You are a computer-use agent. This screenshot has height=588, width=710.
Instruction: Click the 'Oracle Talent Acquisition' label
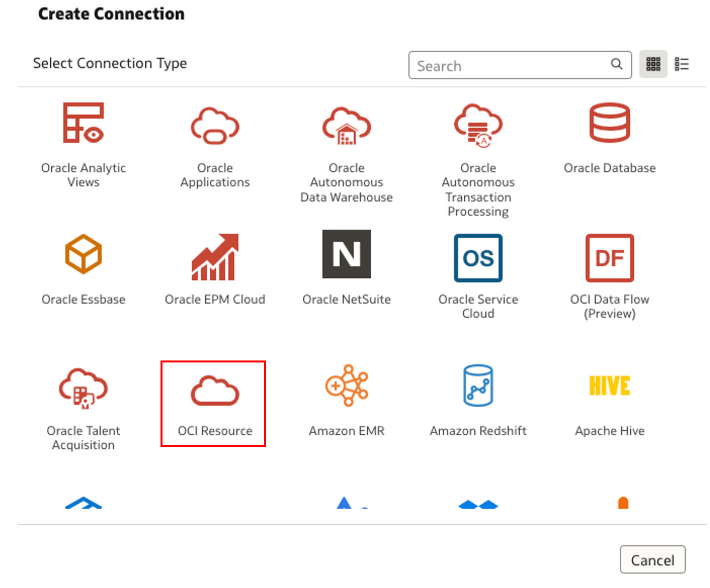point(83,438)
